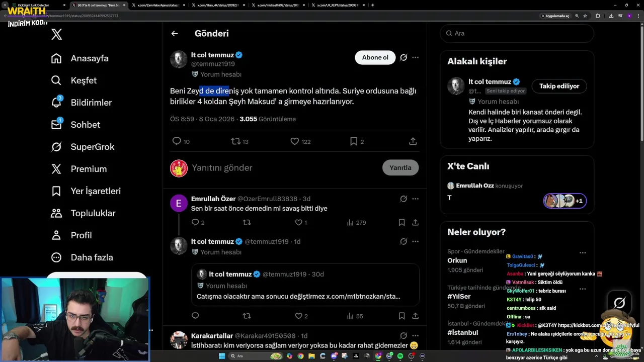Join Emrullah Ozz live space
Viewport: 644px width, 362px height.
(565, 201)
